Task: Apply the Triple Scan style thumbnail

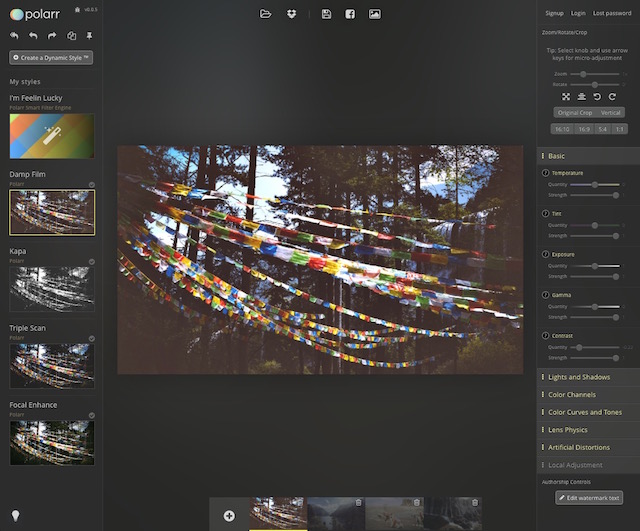Action: 52,366
